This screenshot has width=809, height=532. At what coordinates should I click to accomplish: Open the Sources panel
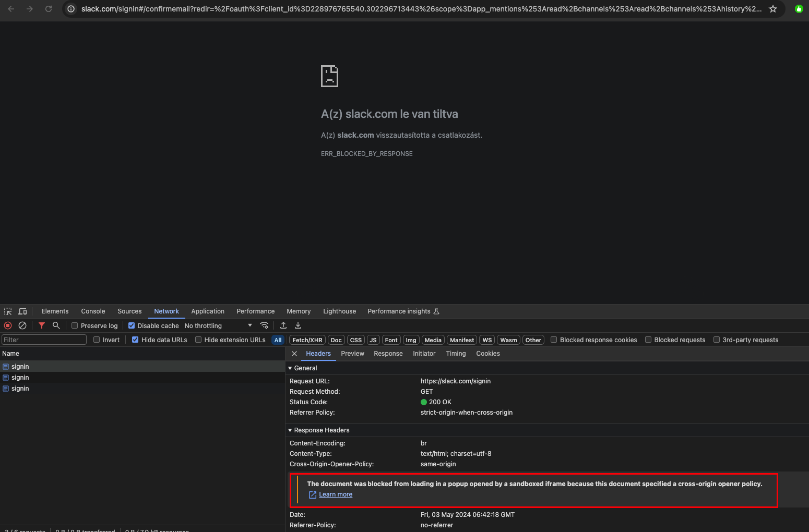(129, 311)
